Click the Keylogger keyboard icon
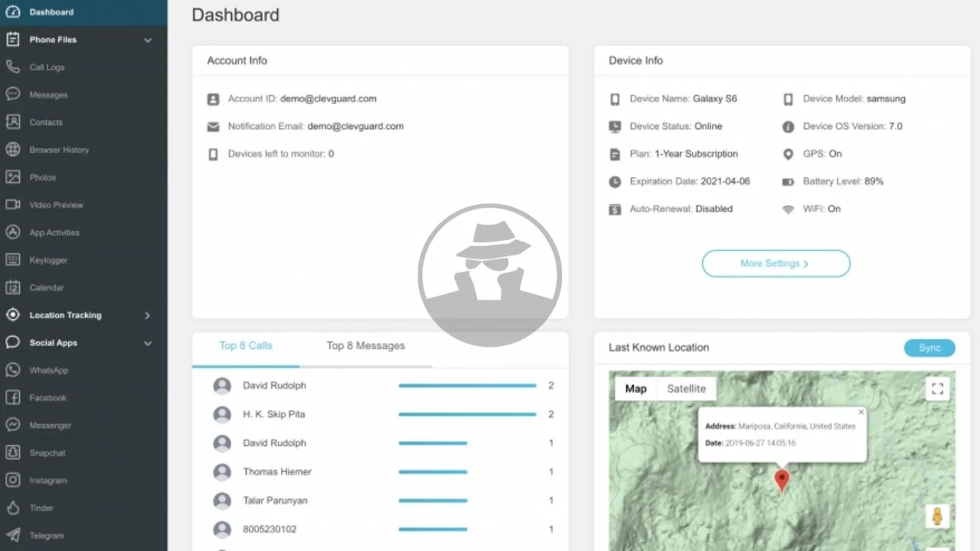 (12, 260)
